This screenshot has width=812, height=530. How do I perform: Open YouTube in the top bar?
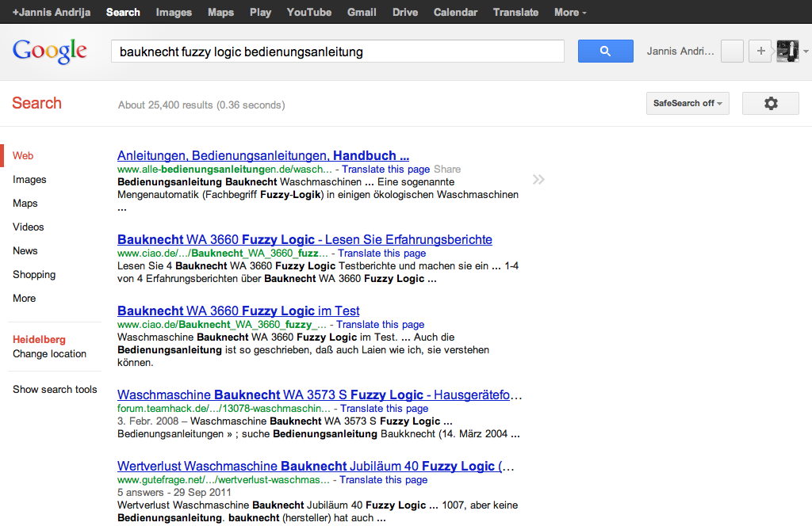click(309, 12)
